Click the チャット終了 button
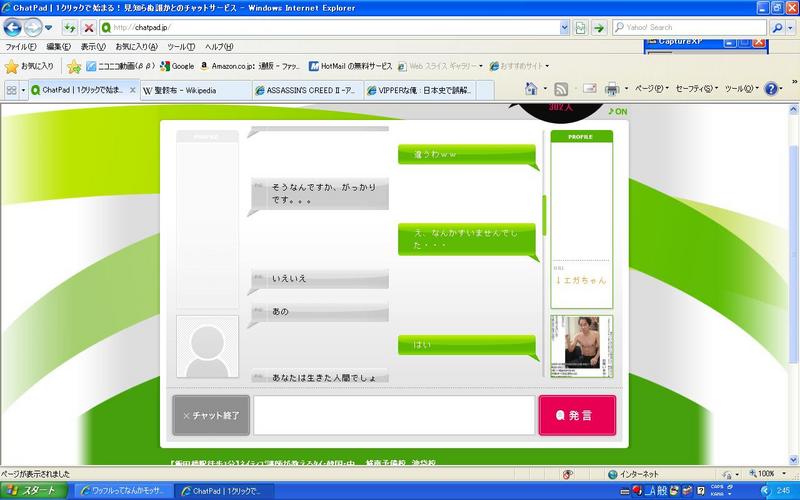Screen dimensions: 800x500 click(x=211, y=415)
